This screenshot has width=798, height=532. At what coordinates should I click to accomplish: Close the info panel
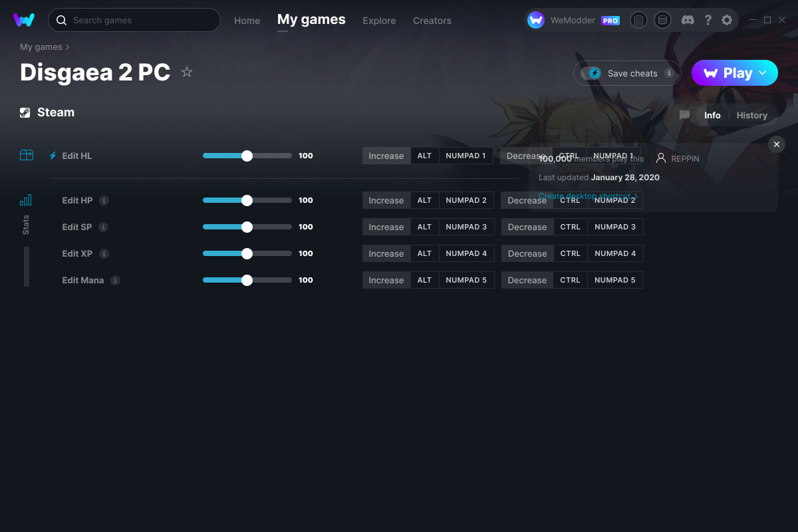(x=777, y=144)
